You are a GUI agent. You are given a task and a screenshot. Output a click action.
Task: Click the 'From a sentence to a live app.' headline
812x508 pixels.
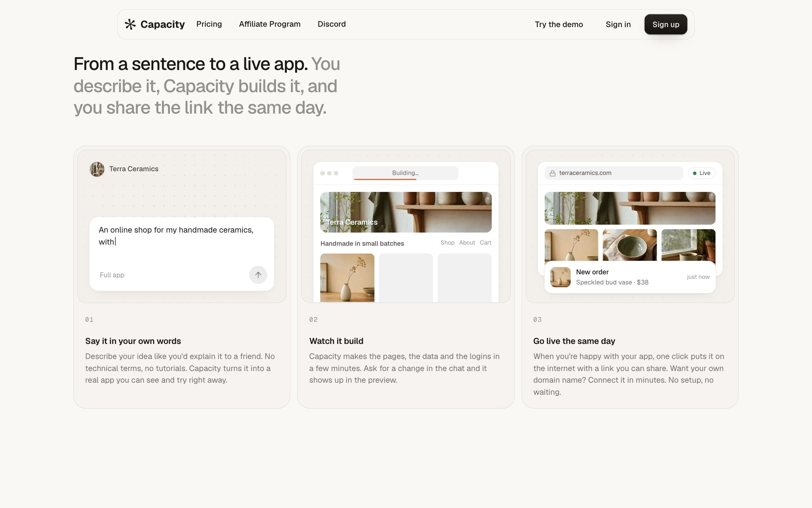click(191, 64)
